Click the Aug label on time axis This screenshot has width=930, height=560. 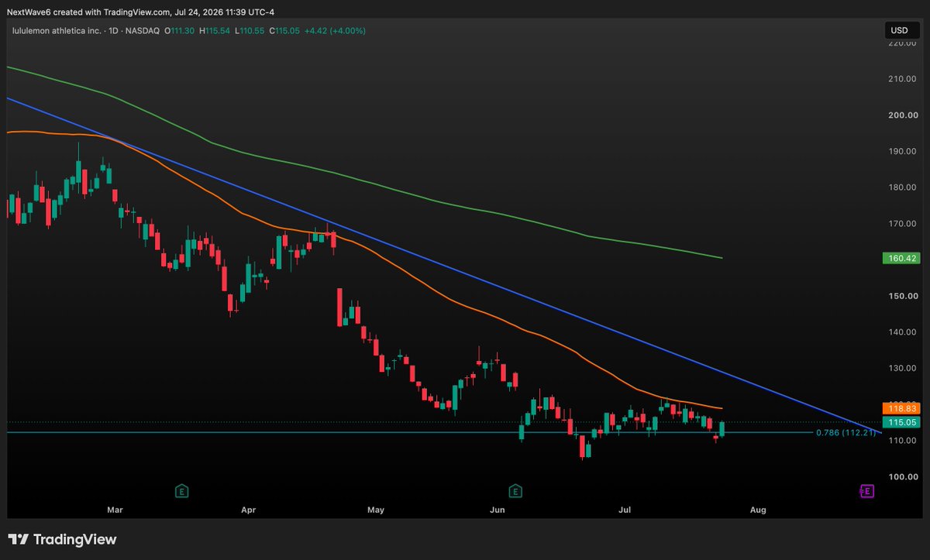(x=758, y=510)
